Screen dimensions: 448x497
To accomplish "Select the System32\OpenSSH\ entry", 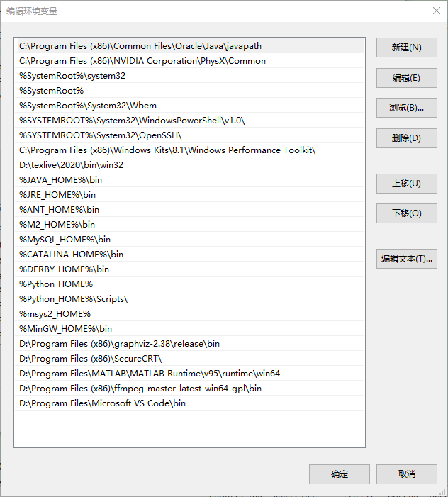I will coord(189,135).
